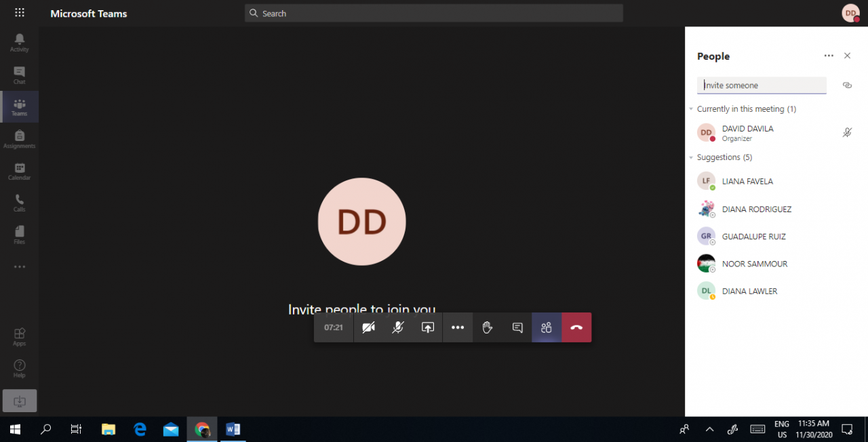Click the download desktop app icon
This screenshot has height=442, width=868.
point(20,401)
